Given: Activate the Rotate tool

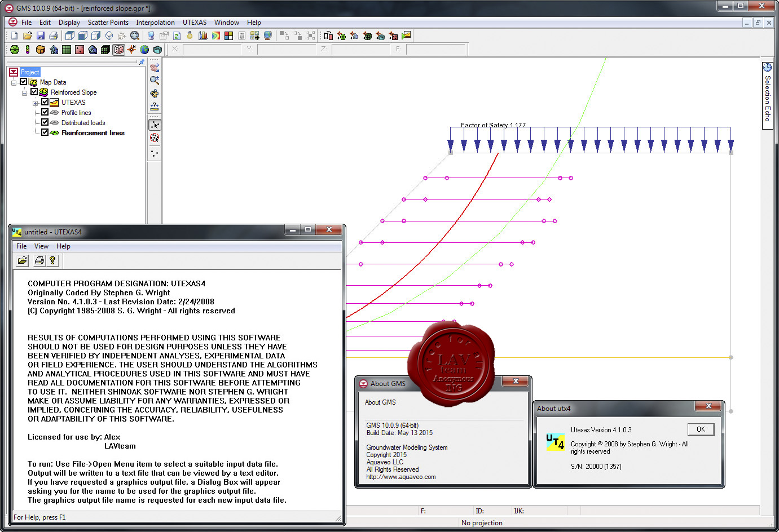Looking at the screenshot, I should tap(155, 93).
